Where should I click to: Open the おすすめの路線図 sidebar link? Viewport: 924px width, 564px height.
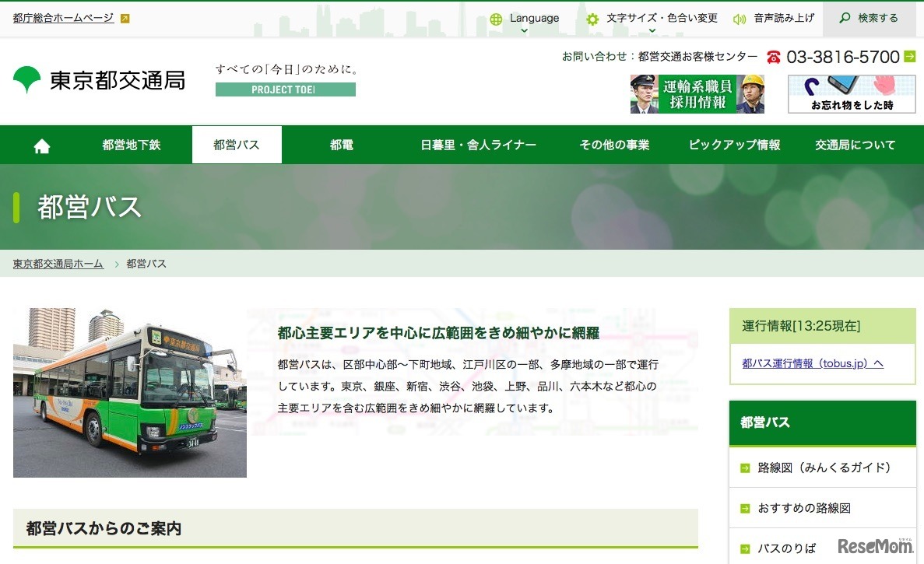[804, 507]
